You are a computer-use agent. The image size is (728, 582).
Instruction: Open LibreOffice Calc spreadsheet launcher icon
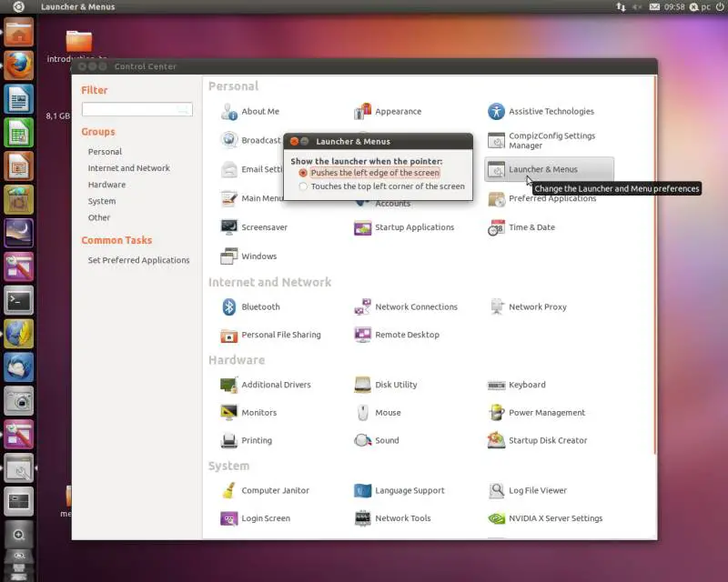[x=18, y=133]
